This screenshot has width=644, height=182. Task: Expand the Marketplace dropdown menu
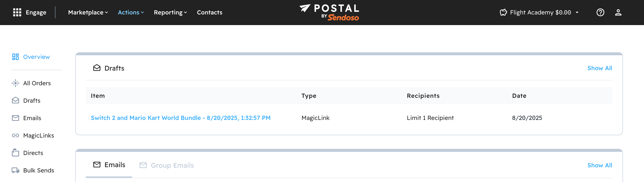coord(88,13)
